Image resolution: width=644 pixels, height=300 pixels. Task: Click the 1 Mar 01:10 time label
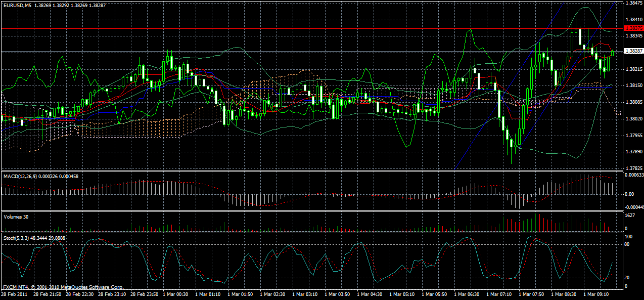tap(209, 294)
